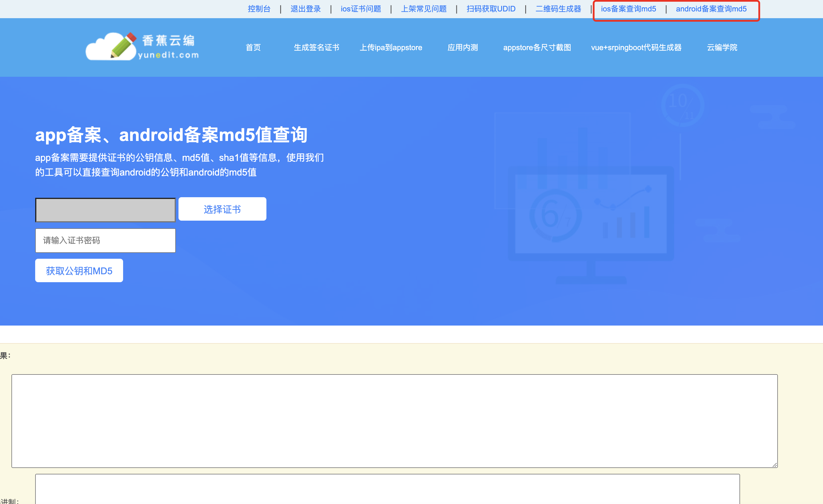Image resolution: width=823 pixels, height=504 pixels.
Task: Open 生成签名证书 menu item
Action: [x=316, y=47]
